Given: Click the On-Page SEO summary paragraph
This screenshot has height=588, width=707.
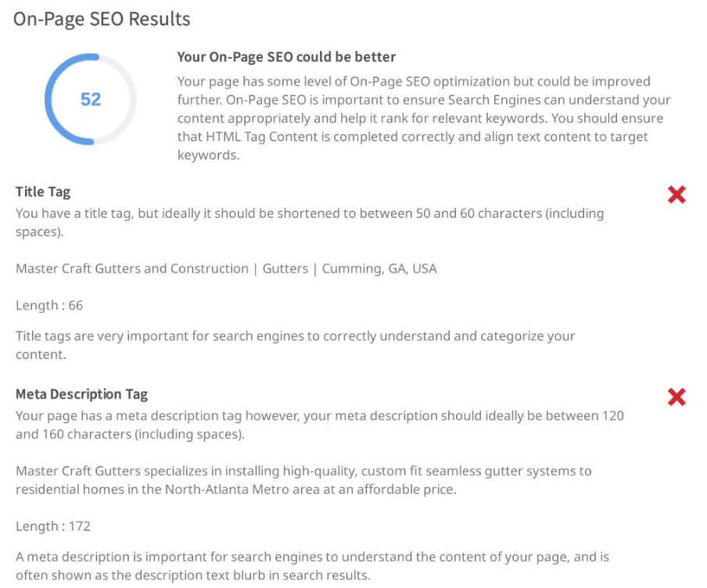Looking at the screenshot, I should tap(424, 118).
